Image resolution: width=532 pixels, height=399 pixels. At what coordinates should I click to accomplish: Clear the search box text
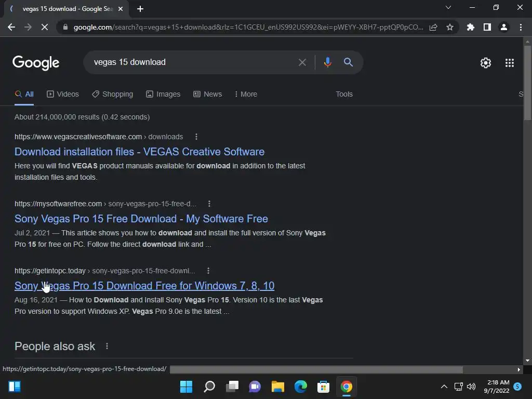[302, 62]
